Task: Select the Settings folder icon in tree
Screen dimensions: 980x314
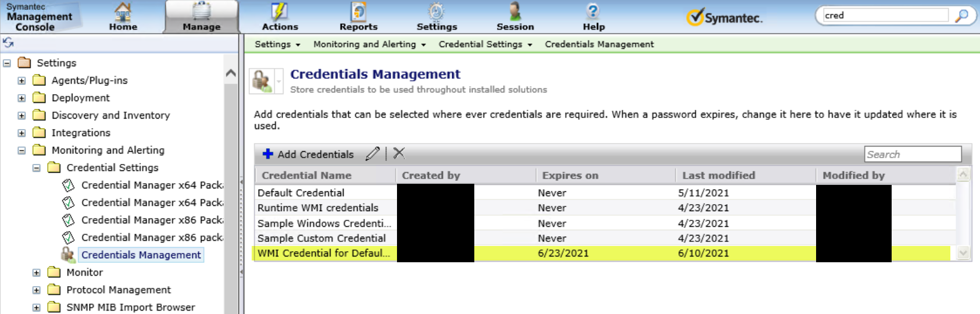Action: pos(24,62)
